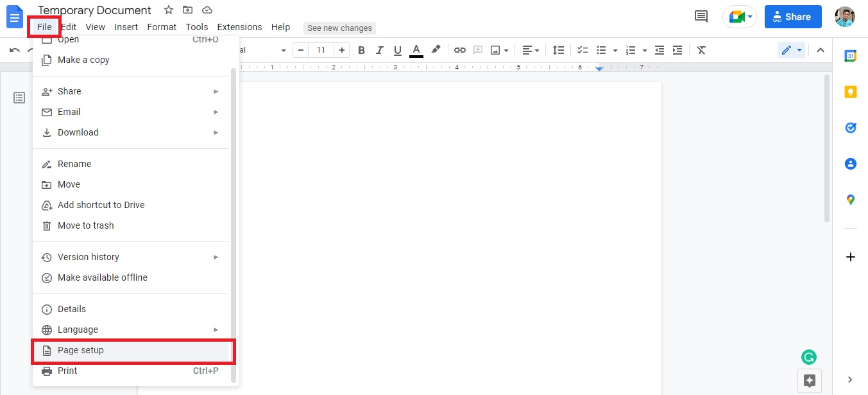Select the Bold formatting icon
The image size is (868, 395).
pos(361,49)
